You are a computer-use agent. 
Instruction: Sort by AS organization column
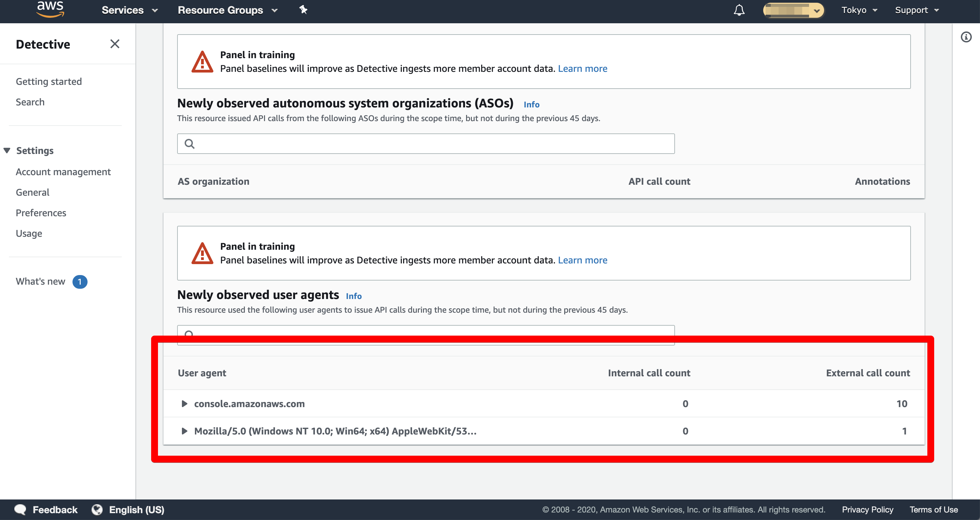click(213, 182)
